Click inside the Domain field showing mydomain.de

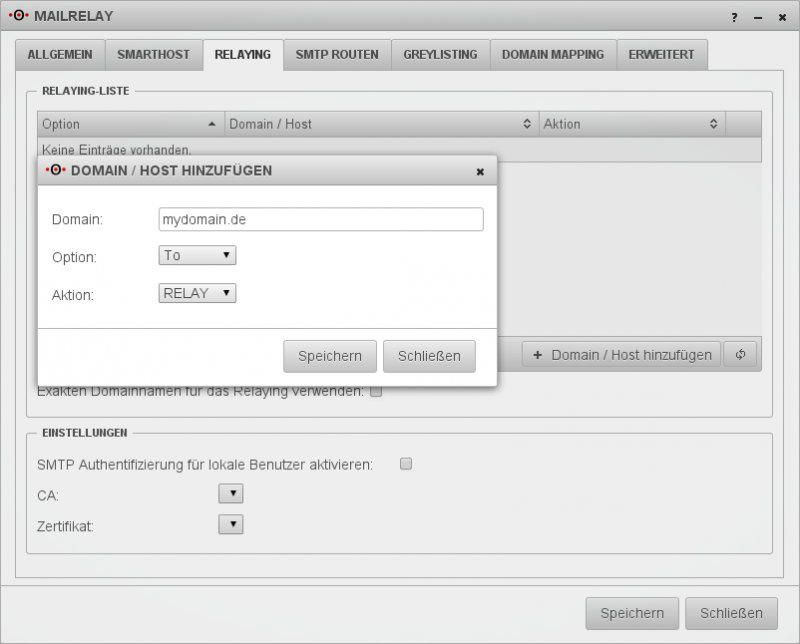point(320,218)
